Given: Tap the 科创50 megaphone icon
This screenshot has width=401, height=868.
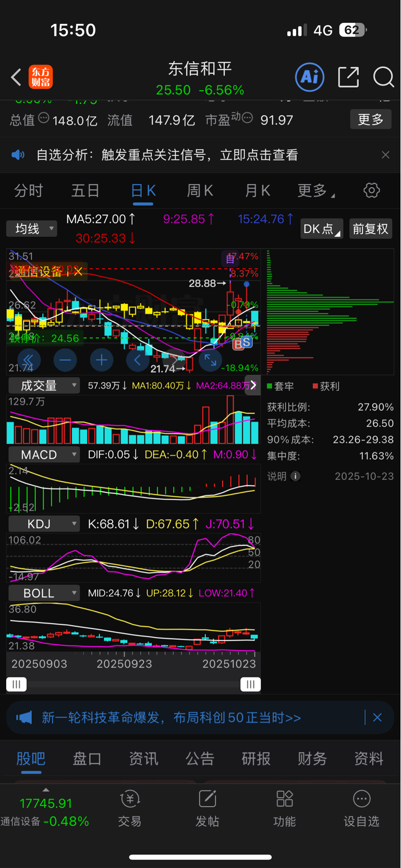Looking at the screenshot, I should coord(24,718).
